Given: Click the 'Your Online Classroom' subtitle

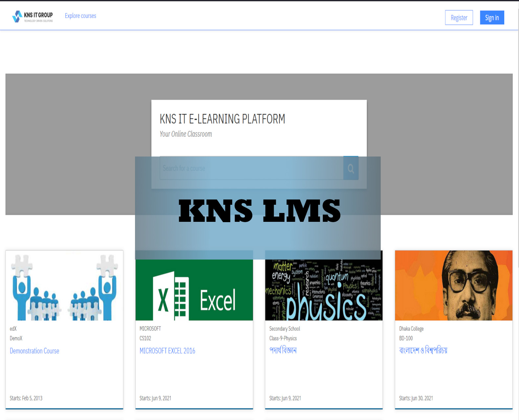Looking at the screenshot, I should coord(186,134).
